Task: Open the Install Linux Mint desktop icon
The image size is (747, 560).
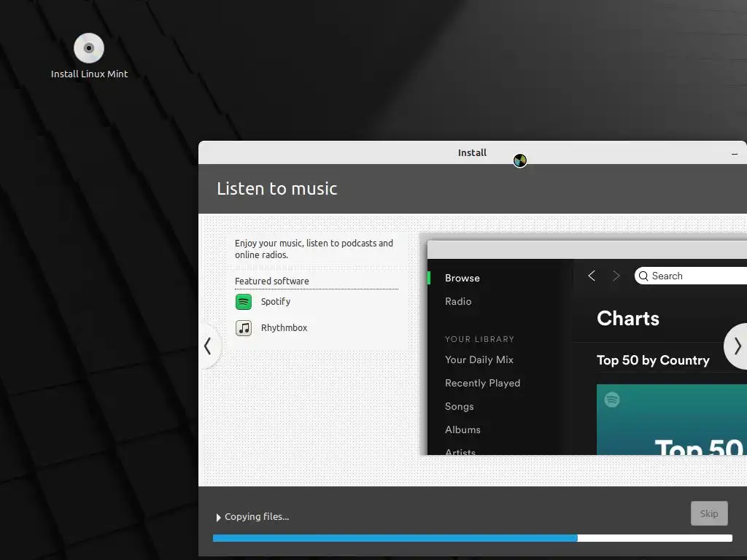Action: [x=89, y=55]
